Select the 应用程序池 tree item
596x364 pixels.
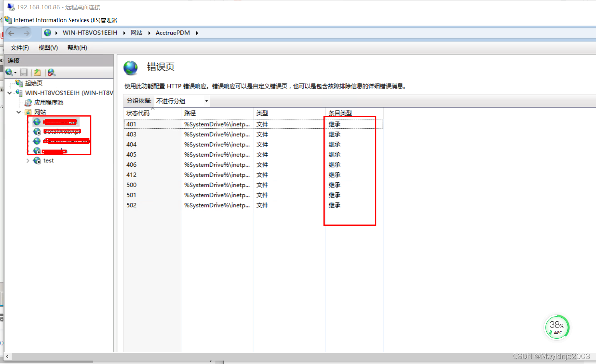click(x=49, y=103)
